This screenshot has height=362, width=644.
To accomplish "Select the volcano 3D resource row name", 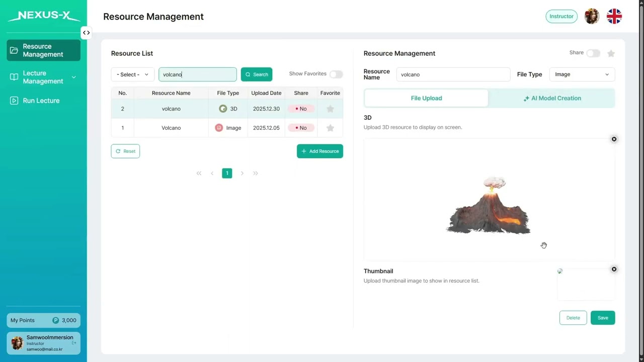I will click(x=171, y=109).
